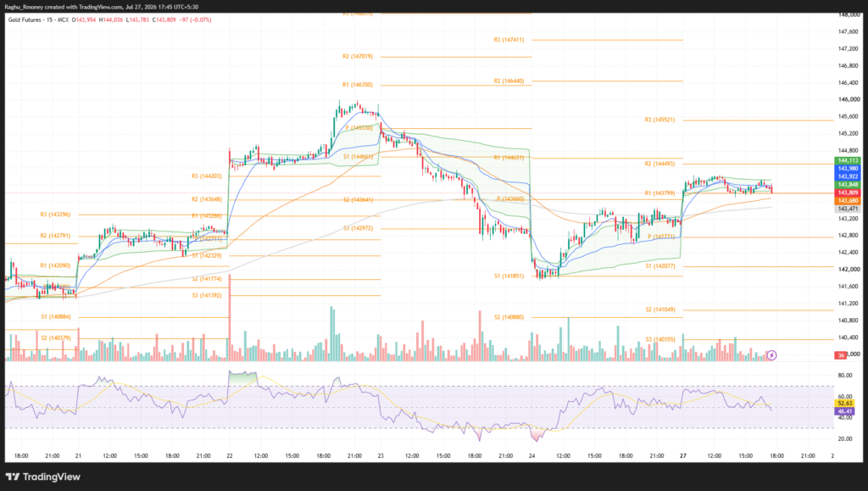Click the S2 (140379) pivot label
868x491 pixels.
click(56, 338)
